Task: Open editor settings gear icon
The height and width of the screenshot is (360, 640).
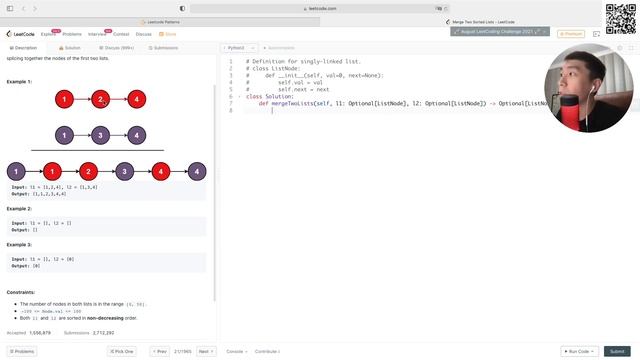Action: (620, 48)
